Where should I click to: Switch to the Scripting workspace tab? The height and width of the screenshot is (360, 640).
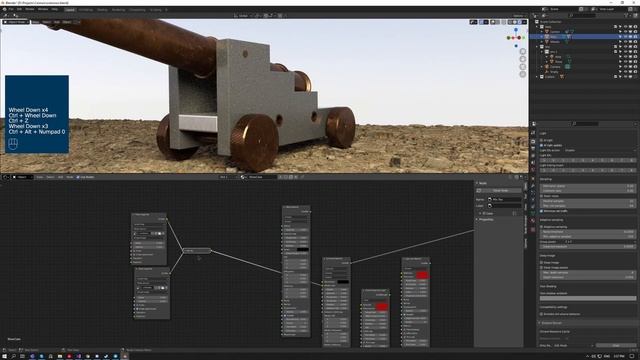click(156, 10)
